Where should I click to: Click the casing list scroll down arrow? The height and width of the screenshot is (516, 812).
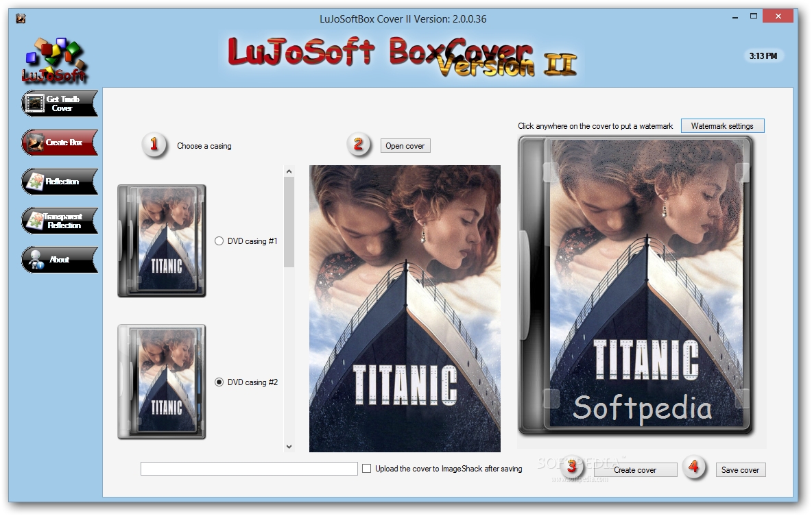[289, 446]
